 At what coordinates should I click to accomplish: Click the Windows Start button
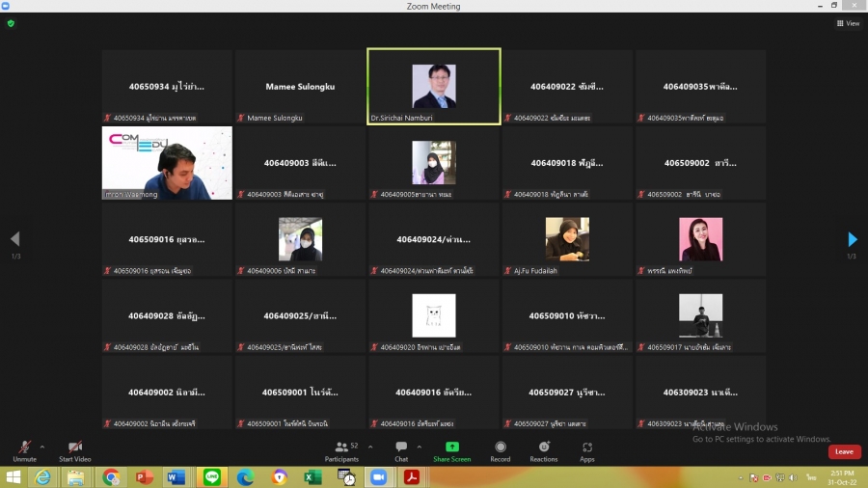14,477
